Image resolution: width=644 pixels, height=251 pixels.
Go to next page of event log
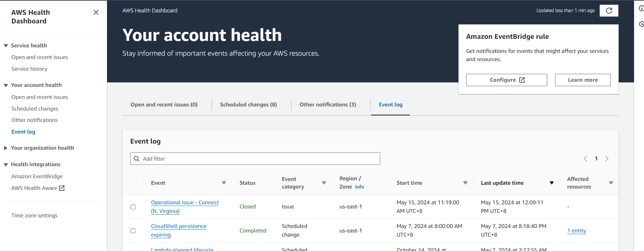(x=607, y=159)
